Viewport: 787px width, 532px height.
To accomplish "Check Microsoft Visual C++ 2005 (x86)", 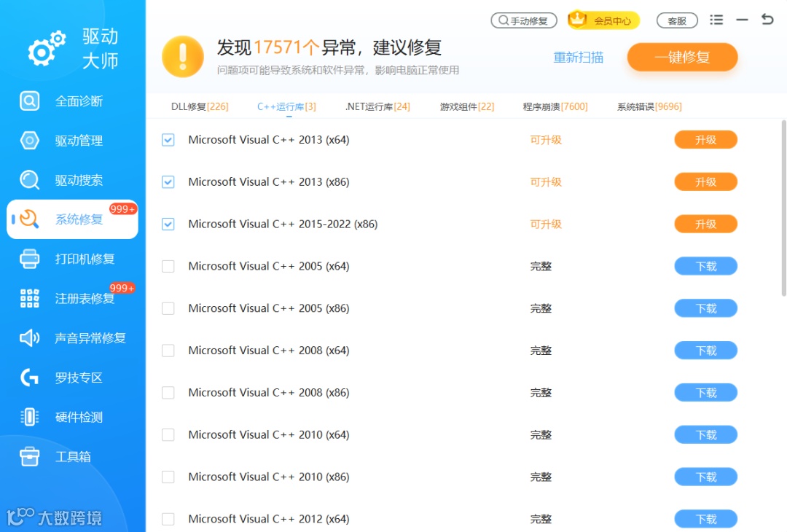I will 168,308.
